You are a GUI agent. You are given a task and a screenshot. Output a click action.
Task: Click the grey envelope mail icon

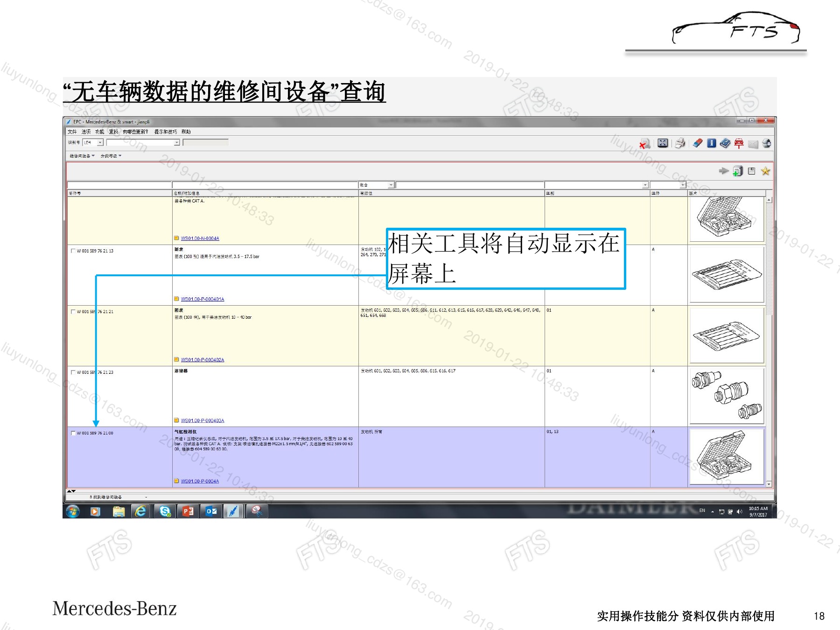point(753,144)
